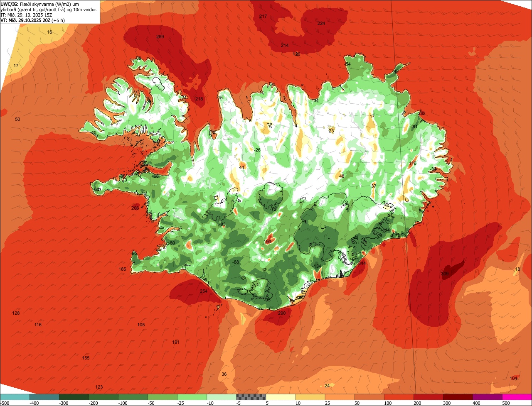Click the '-500' legend label
The image size is (532, 406).
click(5, 403)
